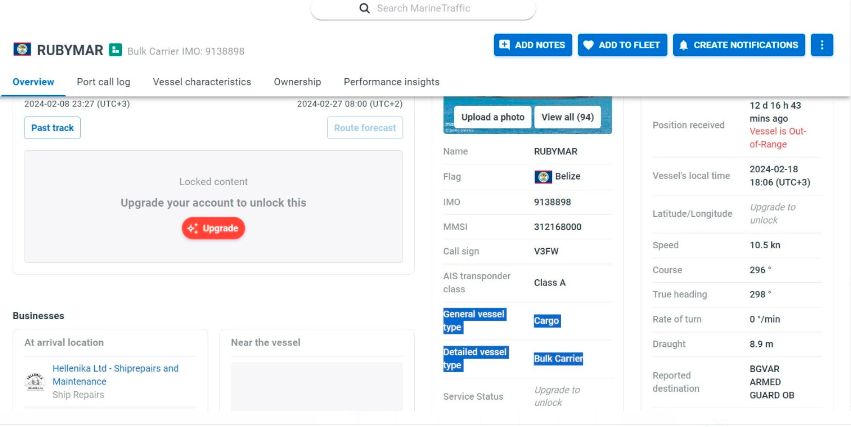Select the Performance insights tab
Viewport: 851px width, 427px height.
point(391,82)
